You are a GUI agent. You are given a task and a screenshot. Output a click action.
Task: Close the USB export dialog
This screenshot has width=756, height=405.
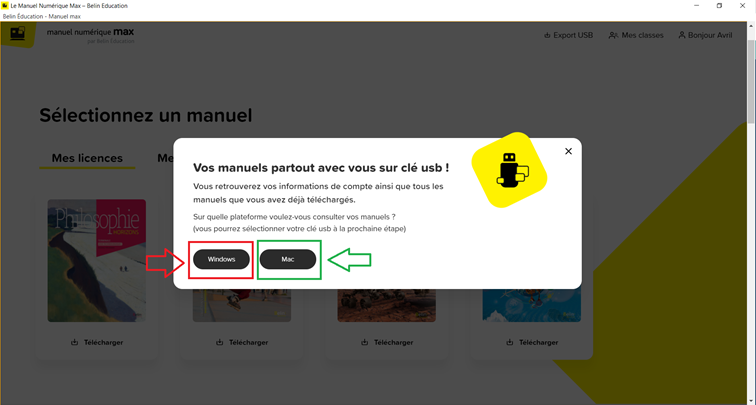(x=568, y=151)
